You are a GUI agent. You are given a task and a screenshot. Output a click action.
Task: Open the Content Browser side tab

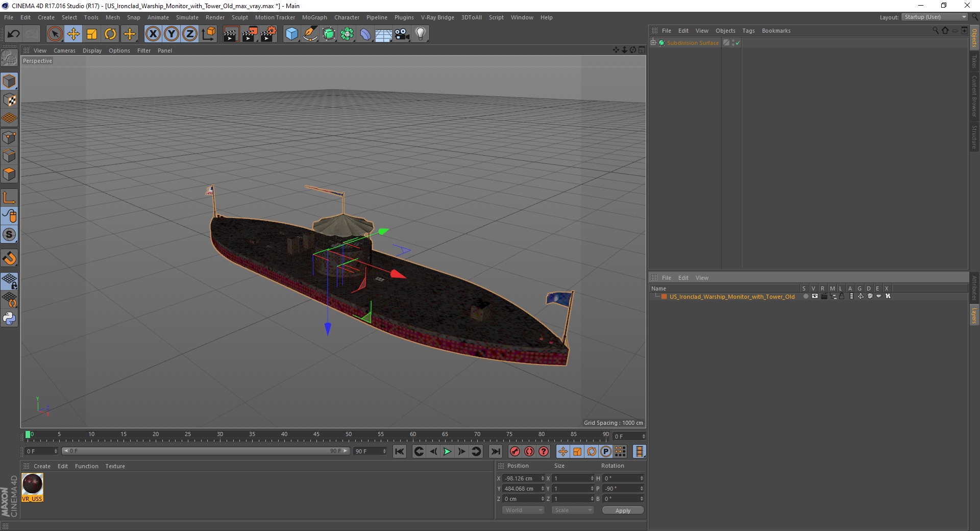[974, 96]
